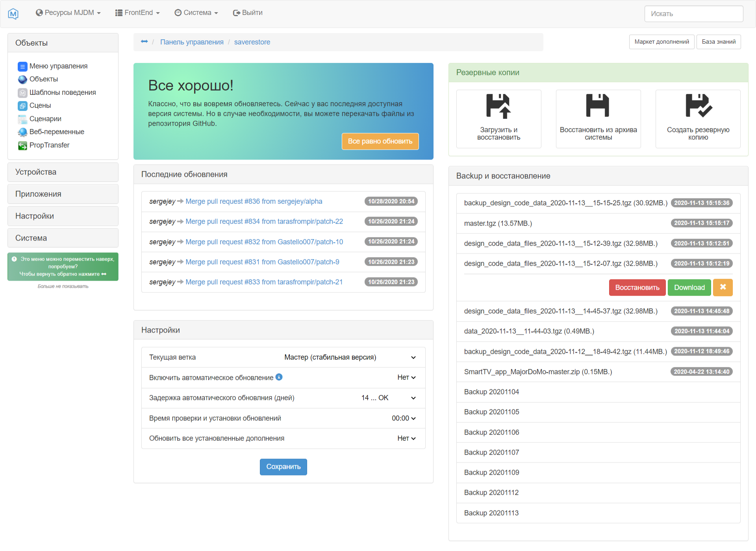
Task: Click restore from system archive floppy icon
Action: (x=598, y=105)
